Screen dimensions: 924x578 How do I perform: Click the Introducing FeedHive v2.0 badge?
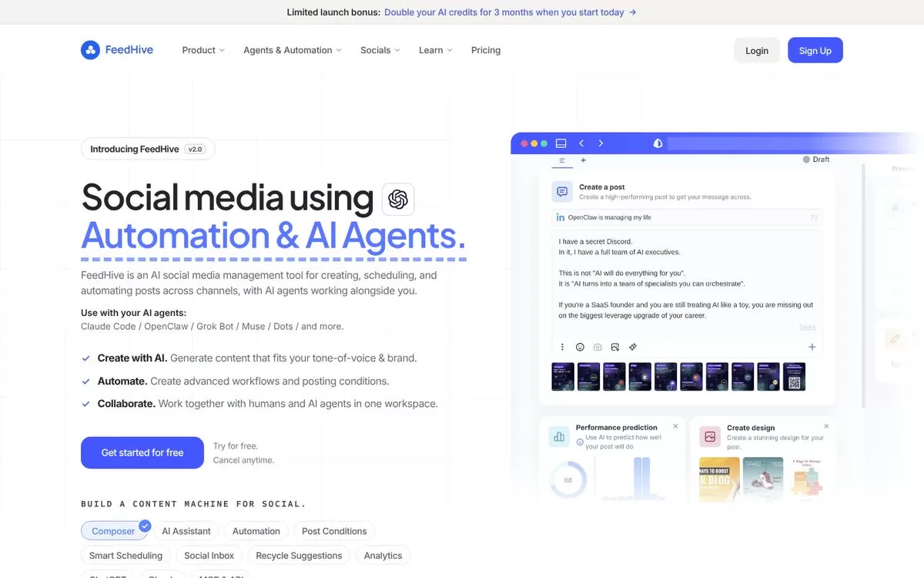coord(148,149)
